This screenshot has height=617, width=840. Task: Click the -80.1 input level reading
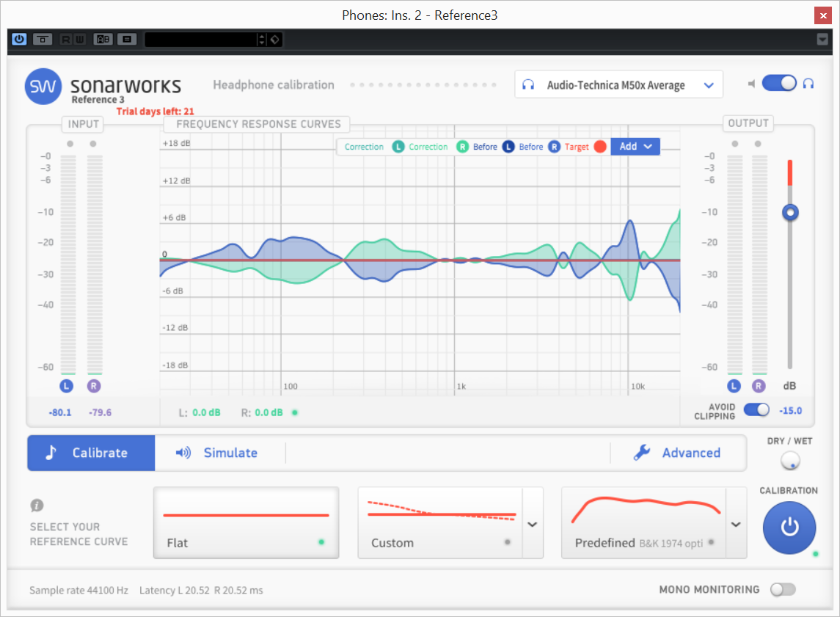(x=60, y=412)
